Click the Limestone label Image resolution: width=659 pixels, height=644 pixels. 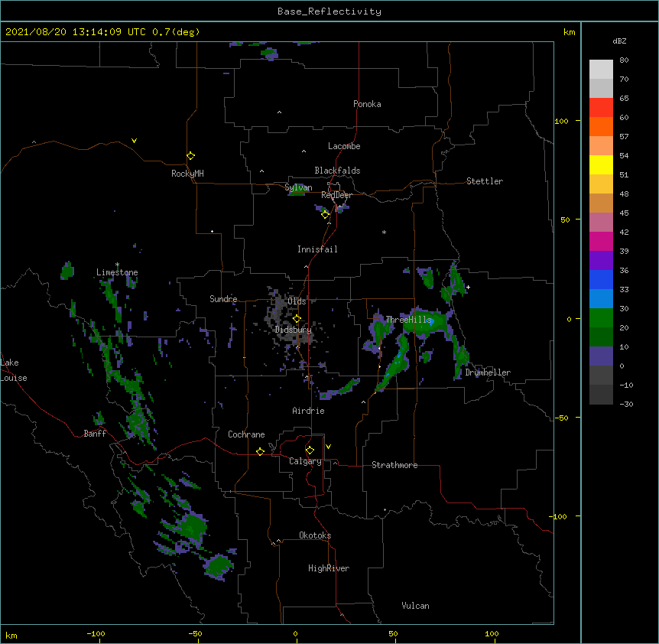(117, 272)
